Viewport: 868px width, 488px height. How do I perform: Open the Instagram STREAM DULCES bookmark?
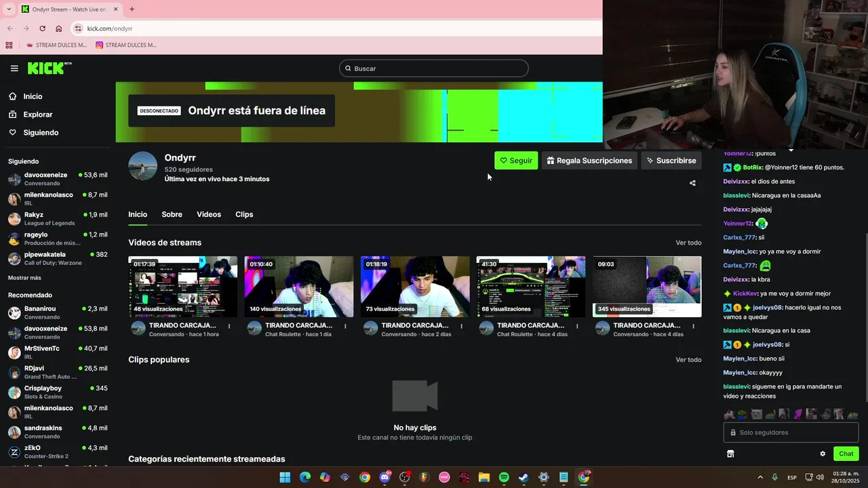[126, 45]
